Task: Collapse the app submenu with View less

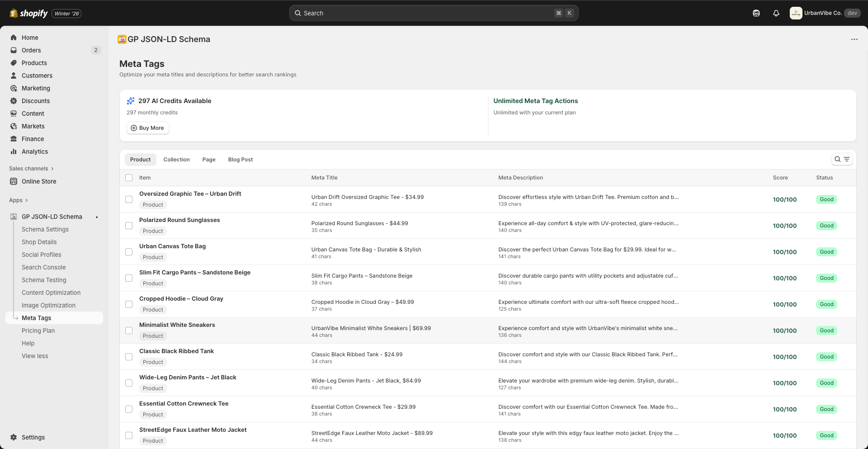Action: pyautogui.click(x=35, y=356)
